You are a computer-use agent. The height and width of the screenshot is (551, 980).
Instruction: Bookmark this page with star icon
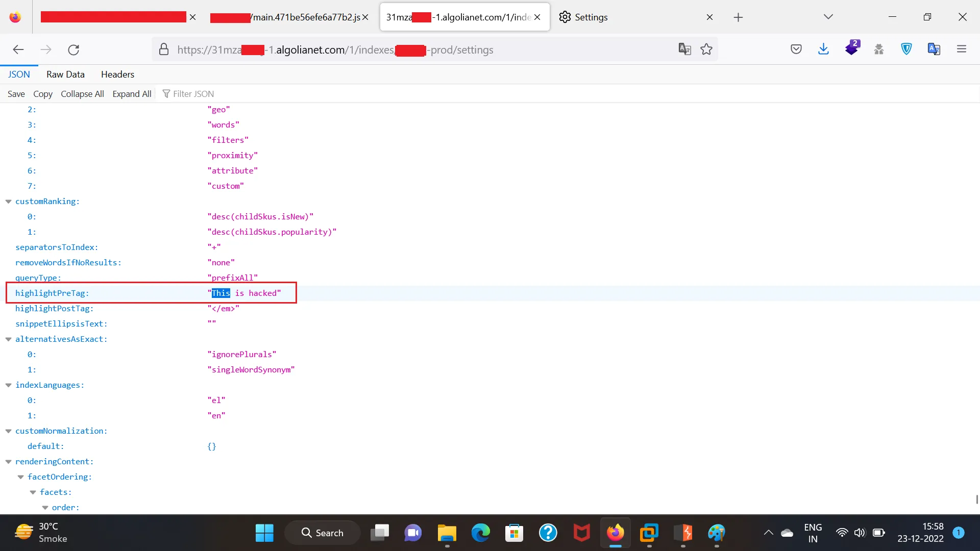[x=706, y=49]
